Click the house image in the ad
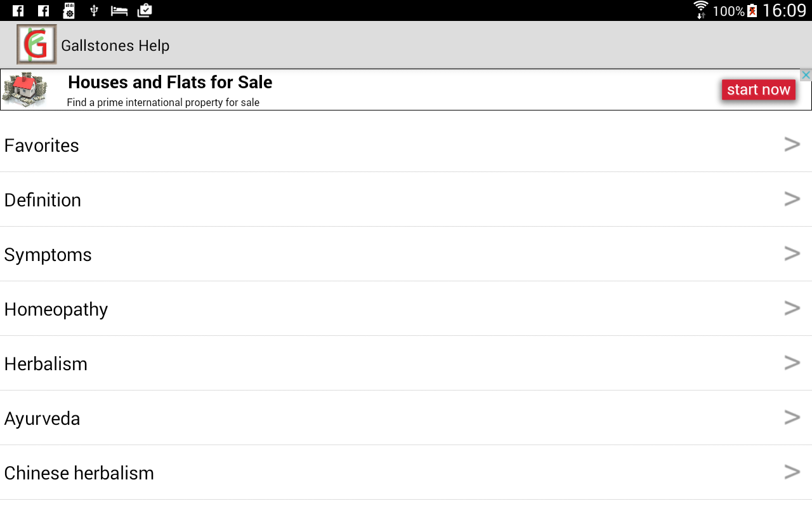The image size is (812, 508). tap(24, 90)
